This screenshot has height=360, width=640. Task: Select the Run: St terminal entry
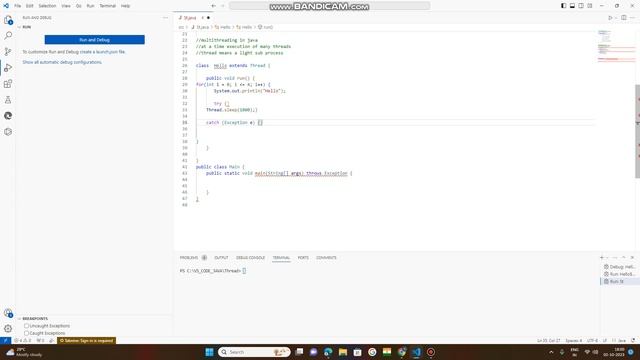click(x=619, y=281)
